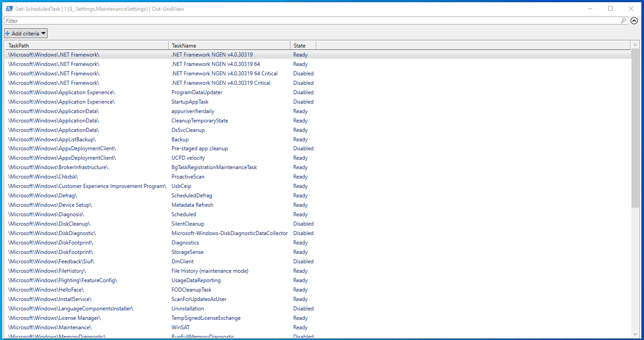644x340 pixels.
Task: Select the DsSvcCleanup task
Action: coord(188,130)
